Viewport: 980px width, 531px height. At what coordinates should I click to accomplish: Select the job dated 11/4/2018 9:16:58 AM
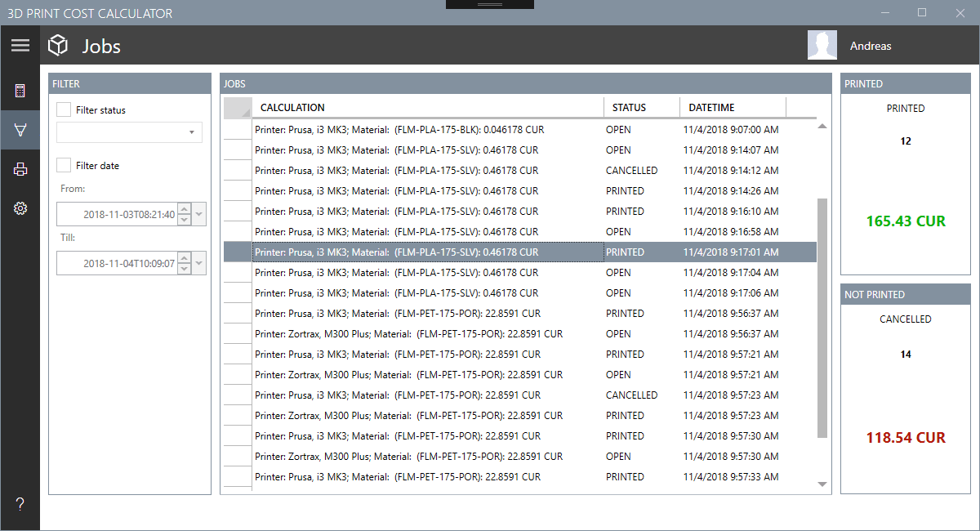[520, 232]
